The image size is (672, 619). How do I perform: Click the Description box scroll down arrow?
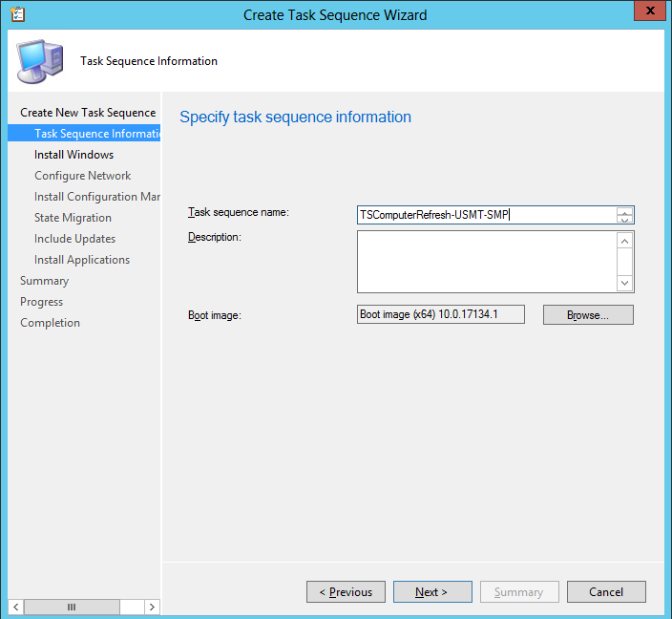click(624, 283)
